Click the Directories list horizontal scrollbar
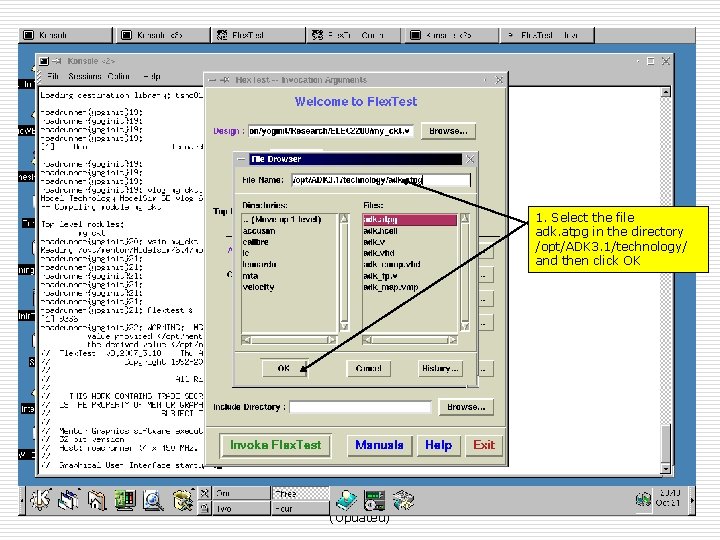This screenshot has width=720, height=540. [x=289, y=340]
